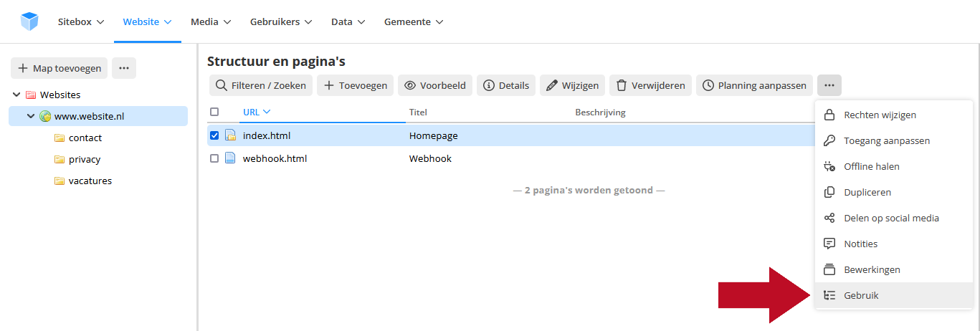Image resolution: width=980 pixels, height=331 pixels.
Task: Click the Homepage title cell
Action: point(433,135)
